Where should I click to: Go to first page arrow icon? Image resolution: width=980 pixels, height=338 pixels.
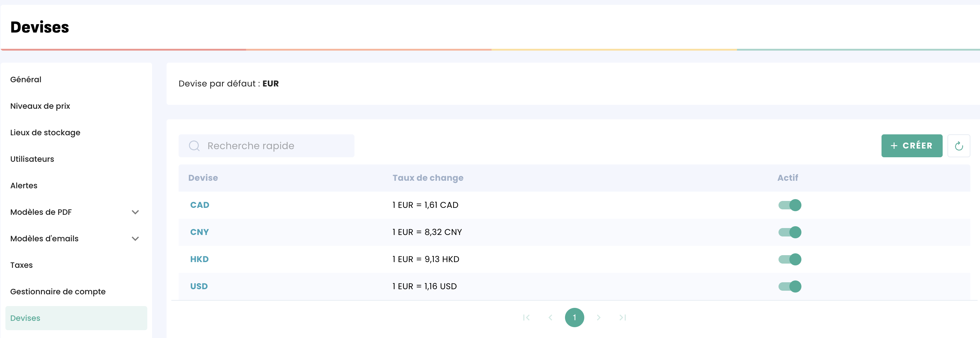[526, 318]
